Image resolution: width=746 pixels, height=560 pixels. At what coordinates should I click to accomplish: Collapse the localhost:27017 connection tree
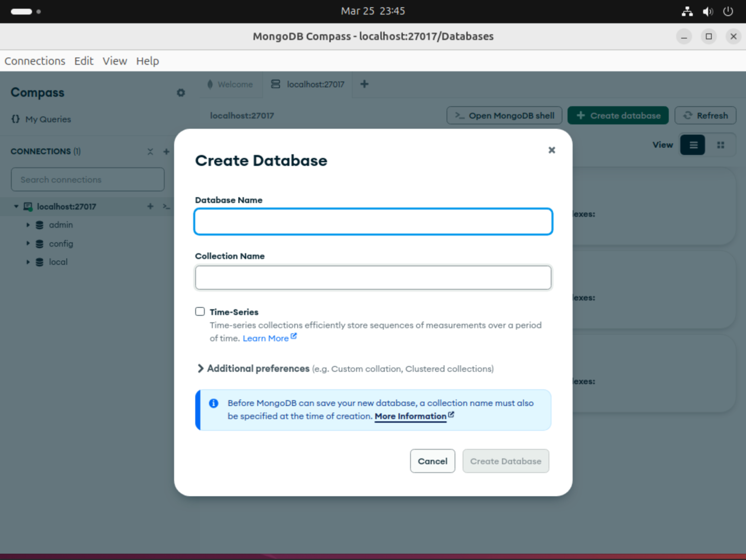click(15, 206)
